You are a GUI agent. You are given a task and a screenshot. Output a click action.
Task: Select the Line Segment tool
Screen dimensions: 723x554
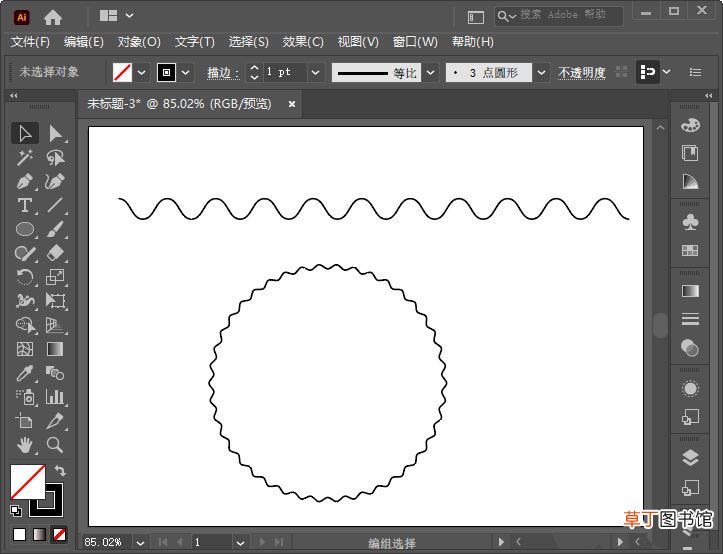click(x=55, y=205)
